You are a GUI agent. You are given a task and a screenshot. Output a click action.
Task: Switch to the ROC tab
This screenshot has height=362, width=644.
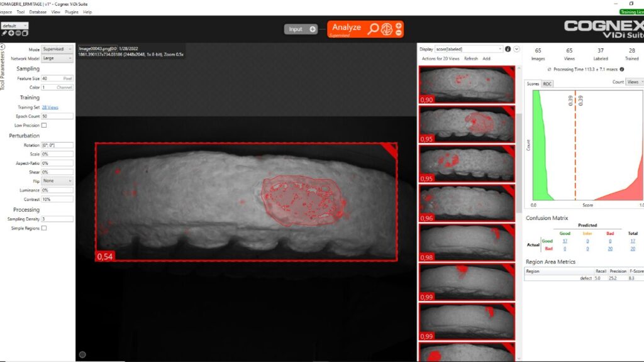[x=547, y=84]
